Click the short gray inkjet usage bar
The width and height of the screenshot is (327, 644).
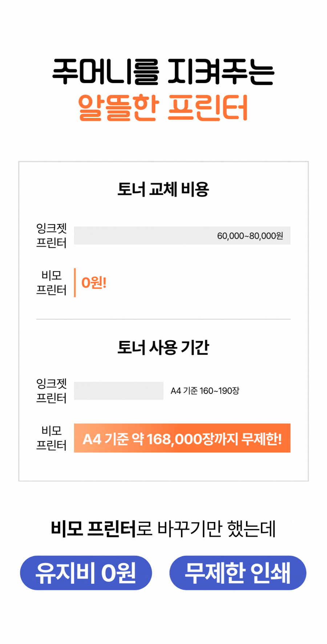118,391
